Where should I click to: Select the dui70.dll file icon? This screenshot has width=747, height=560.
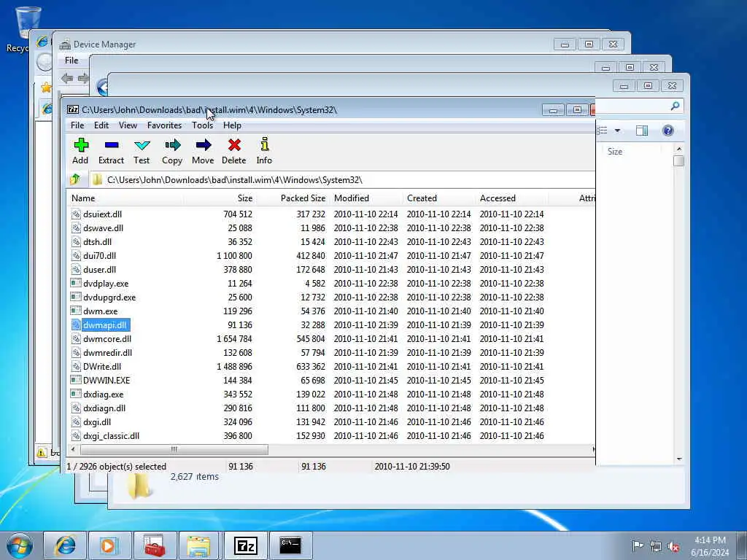(x=76, y=256)
